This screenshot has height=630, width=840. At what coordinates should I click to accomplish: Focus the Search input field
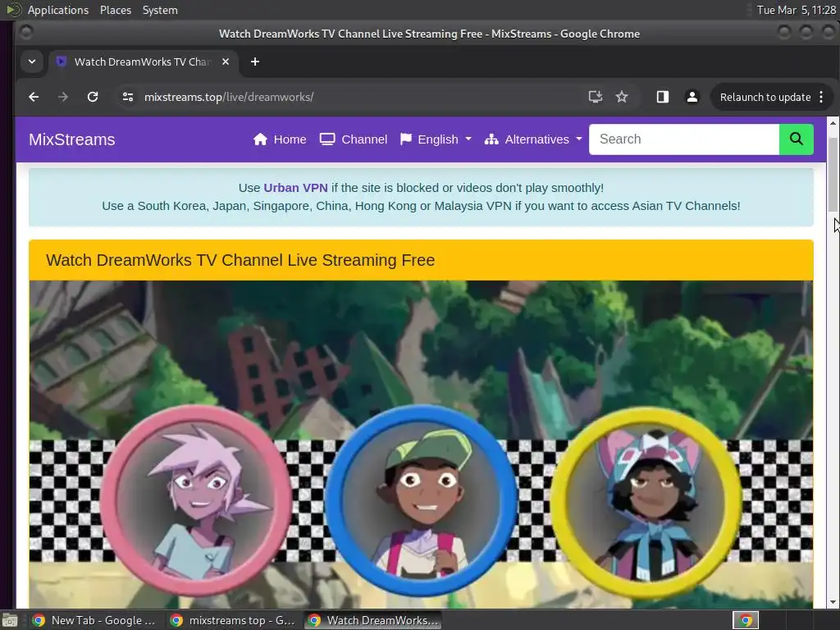click(683, 139)
